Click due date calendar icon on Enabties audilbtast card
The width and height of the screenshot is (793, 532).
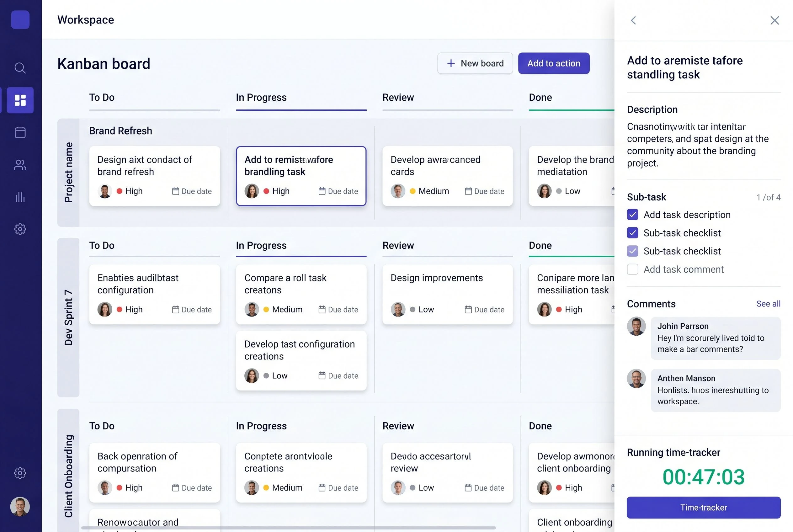pyautogui.click(x=175, y=309)
